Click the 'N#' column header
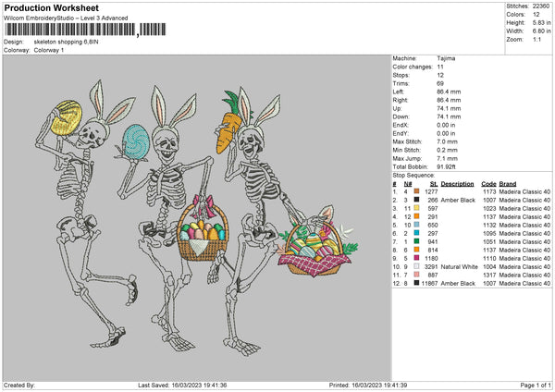This screenshot has width=555, height=392. pos(408,184)
